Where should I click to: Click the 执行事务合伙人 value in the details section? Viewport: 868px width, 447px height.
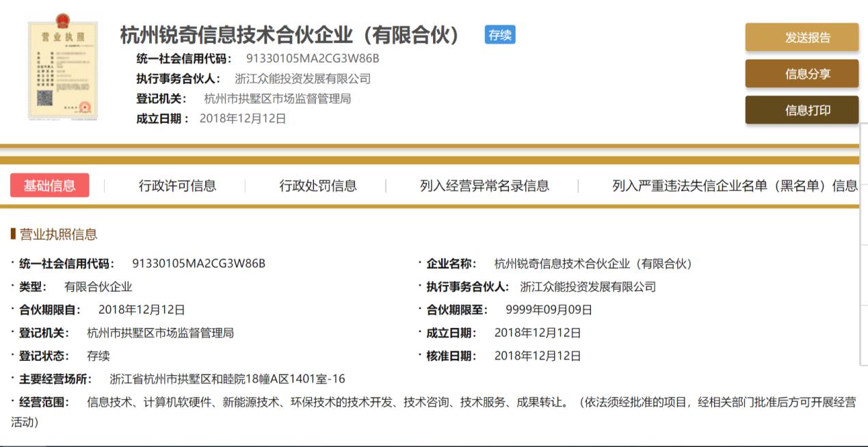point(588,287)
